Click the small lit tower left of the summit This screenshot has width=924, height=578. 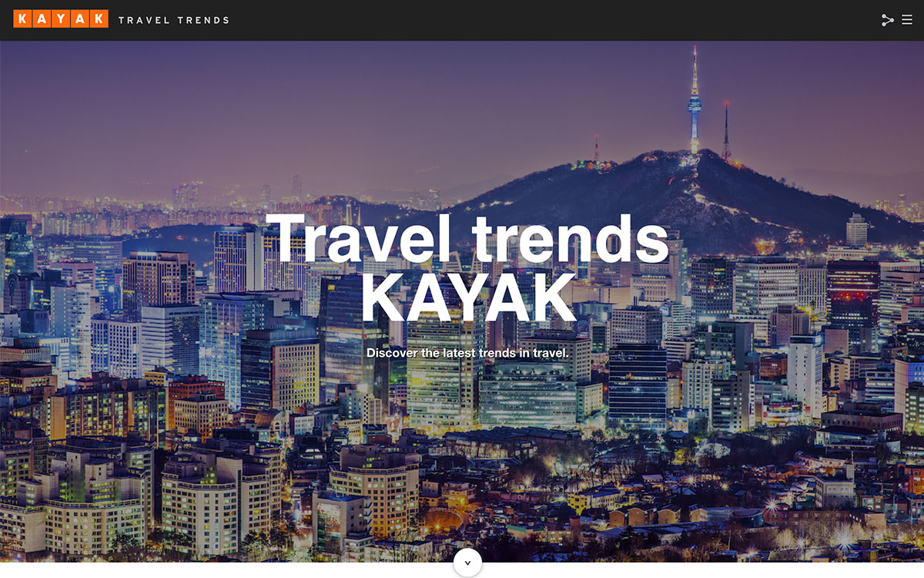point(596,148)
